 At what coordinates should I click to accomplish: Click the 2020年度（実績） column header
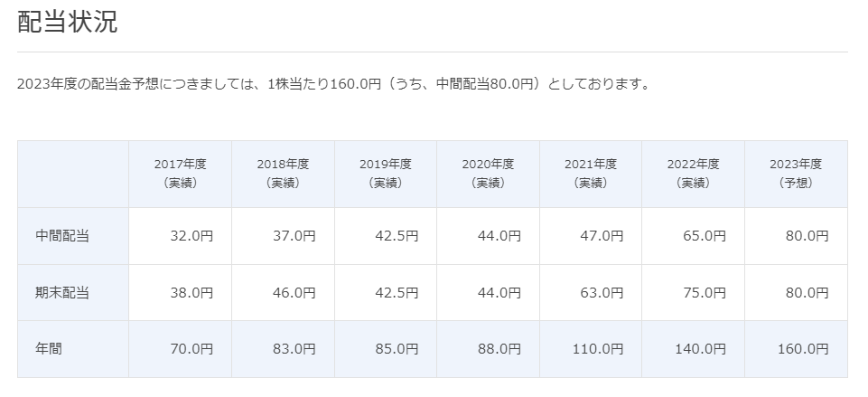point(488,173)
